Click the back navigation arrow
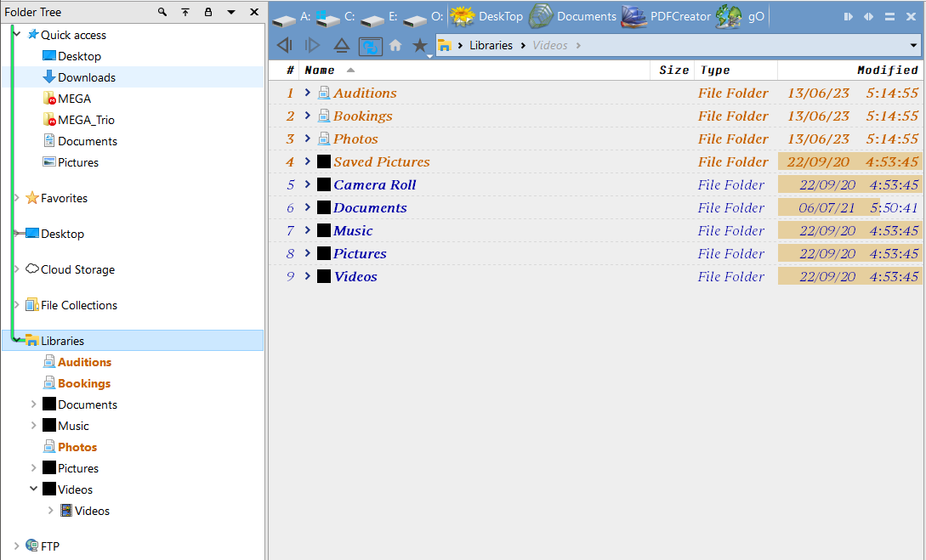 (x=285, y=46)
